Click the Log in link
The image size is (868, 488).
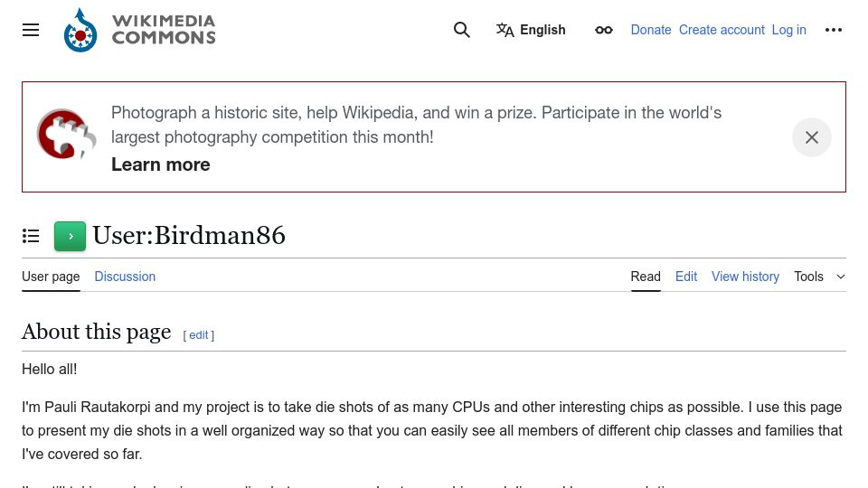pos(788,30)
